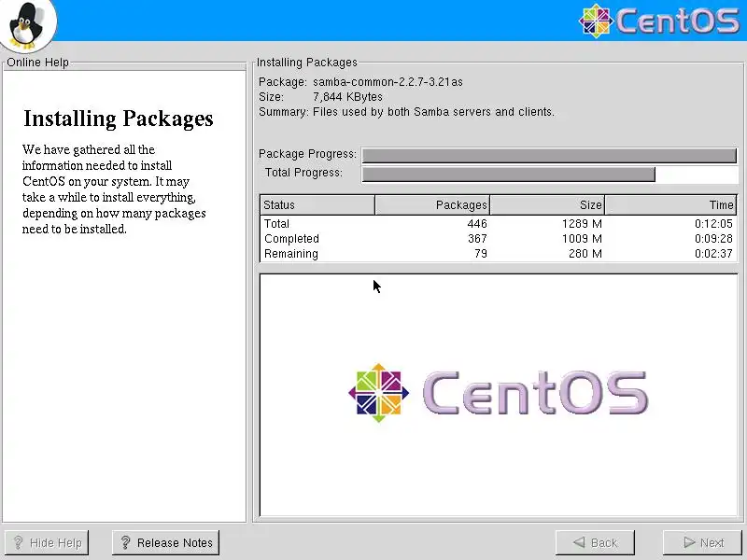Click the large CentOS banner image
The image size is (747, 560).
click(x=498, y=393)
